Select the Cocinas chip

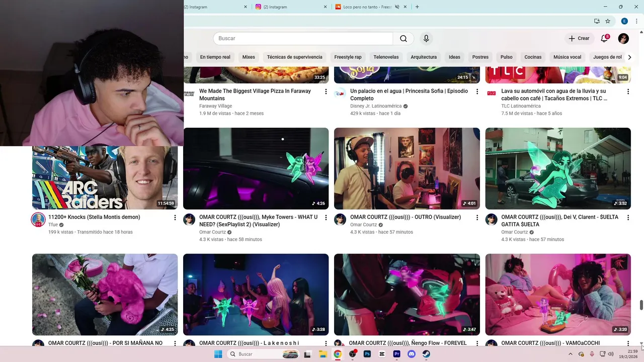click(x=533, y=57)
